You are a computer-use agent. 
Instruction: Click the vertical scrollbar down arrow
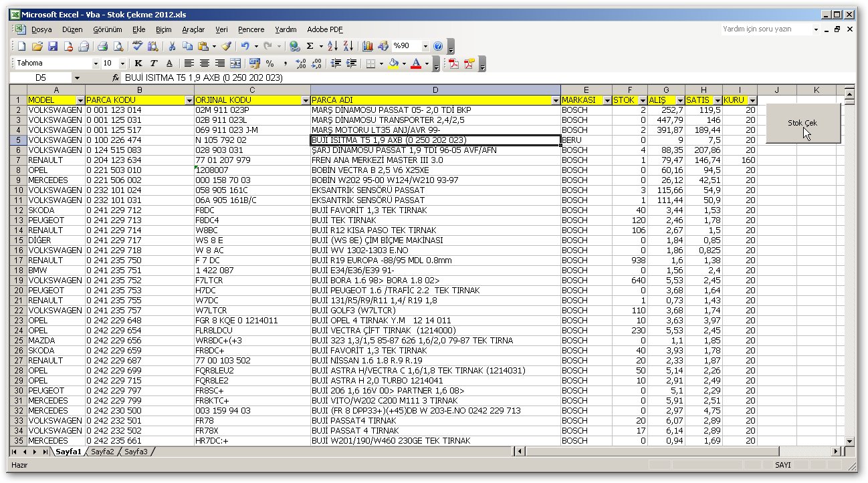click(850, 441)
